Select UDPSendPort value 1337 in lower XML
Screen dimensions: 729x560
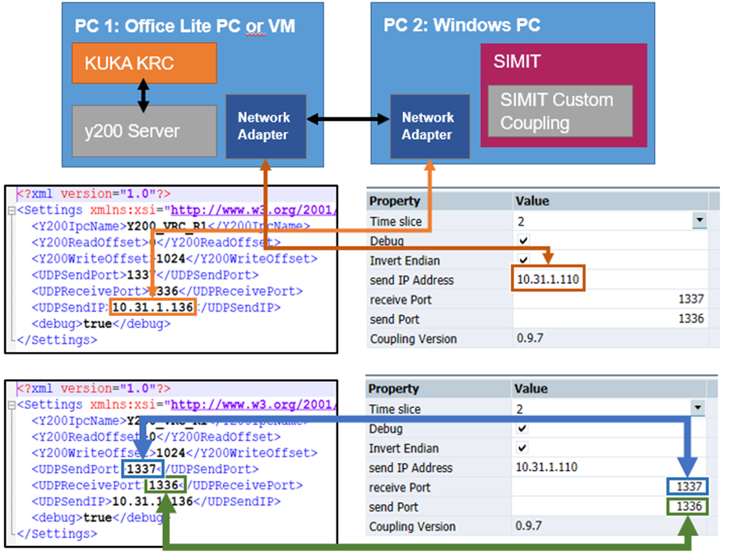[x=142, y=469]
